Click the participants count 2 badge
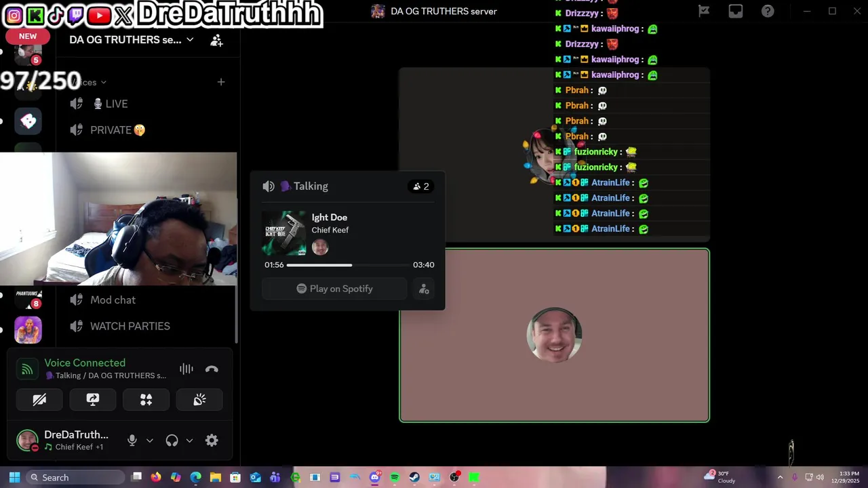Image resolution: width=868 pixels, height=488 pixels. tap(421, 186)
